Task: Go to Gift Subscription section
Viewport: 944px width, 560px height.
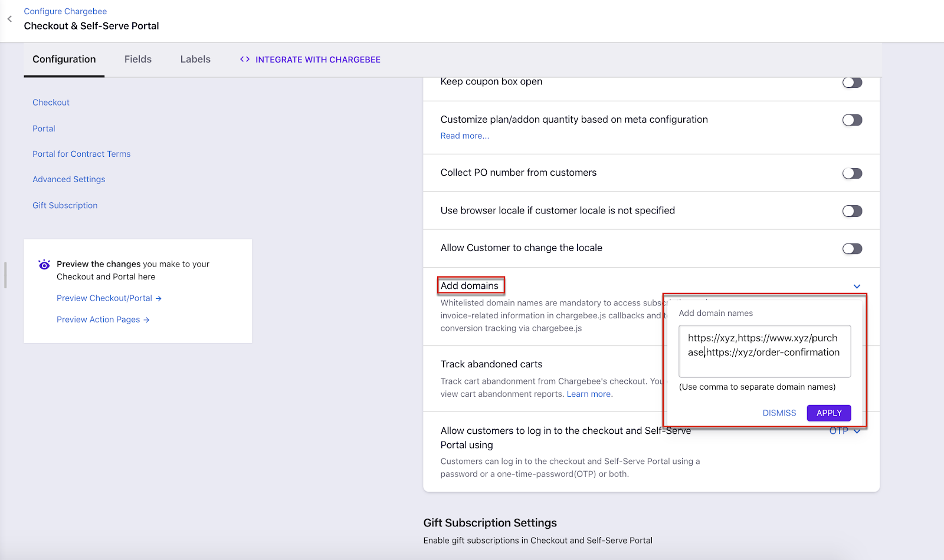Action: coord(65,205)
